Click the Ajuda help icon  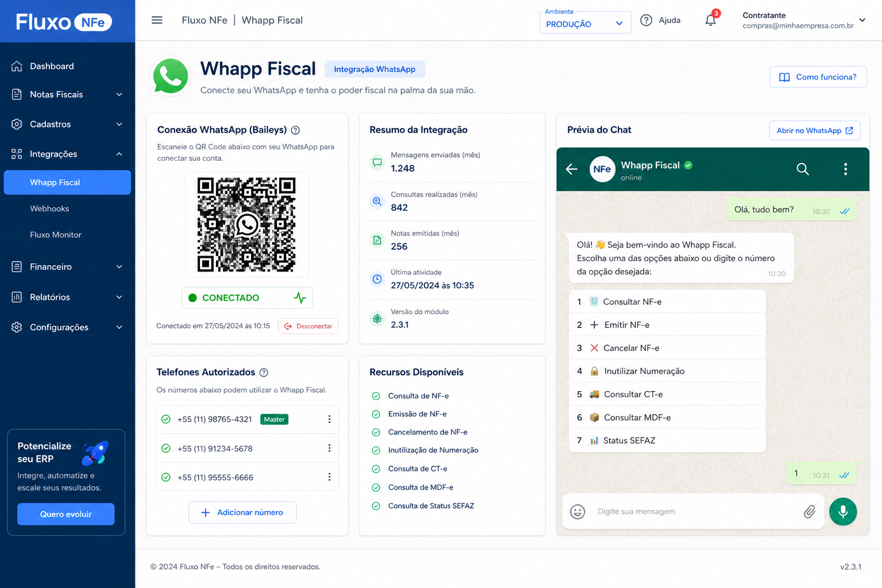tap(646, 20)
